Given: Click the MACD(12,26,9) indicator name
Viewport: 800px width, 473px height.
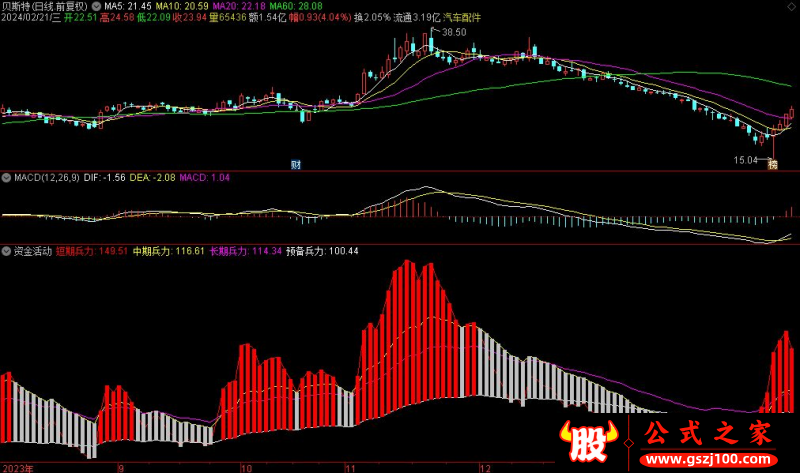Looking at the screenshot, I should (51, 178).
